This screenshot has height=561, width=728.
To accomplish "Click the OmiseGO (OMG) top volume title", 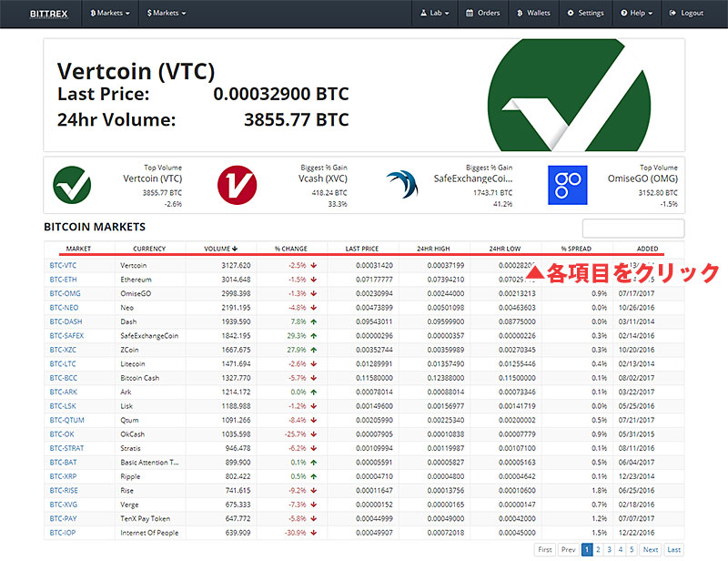I will (642, 178).
